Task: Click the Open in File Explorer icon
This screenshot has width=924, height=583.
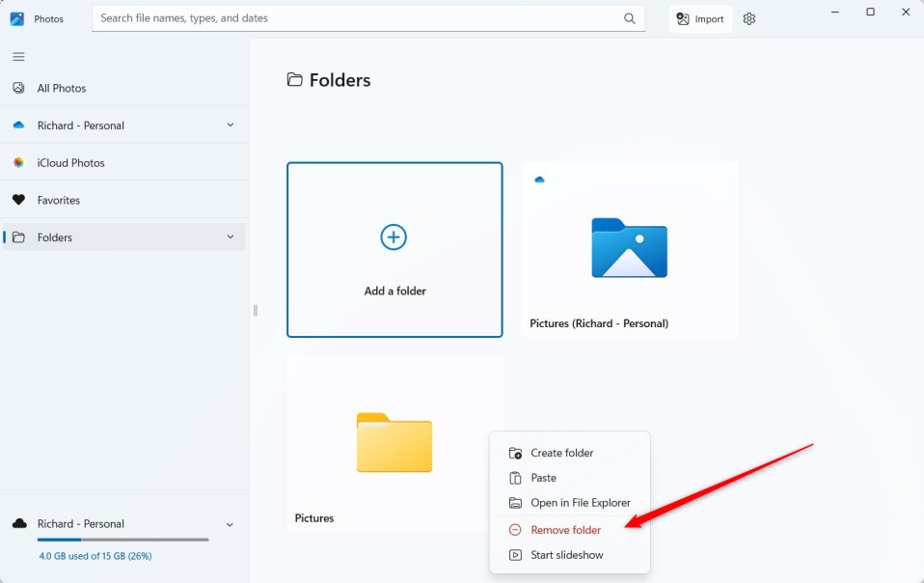Action: coord(515,503)
